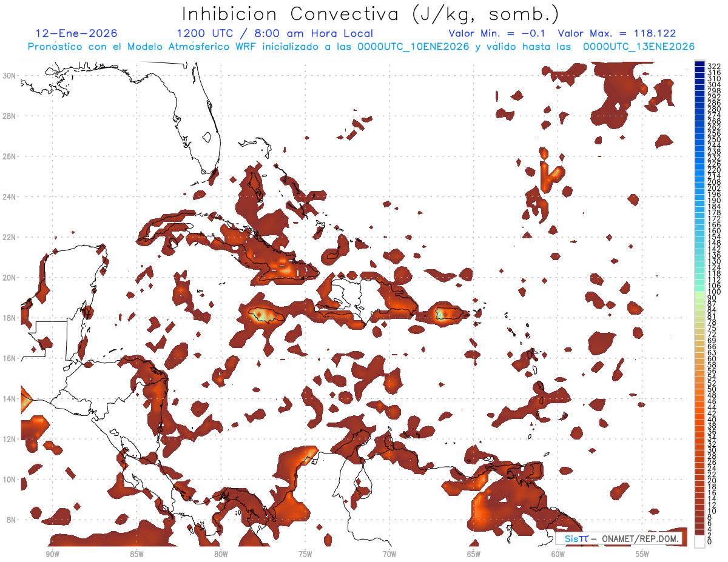
Task: Click the legend value 0
Action: click(710, 542)
